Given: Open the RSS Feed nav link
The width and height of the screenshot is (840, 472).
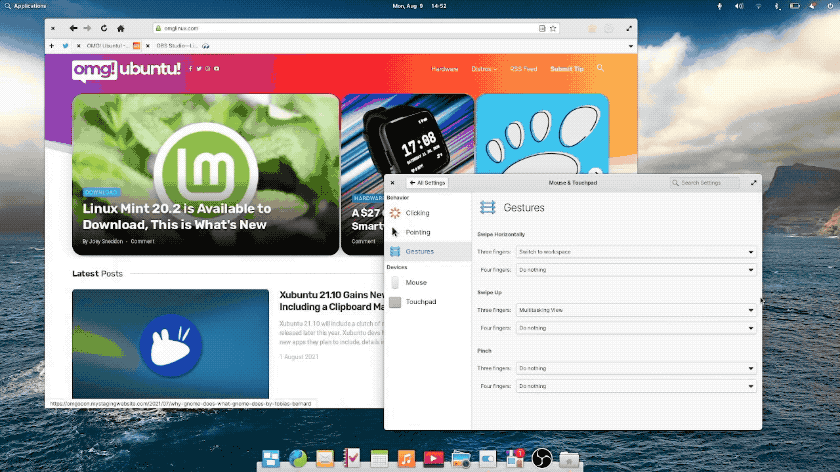Looking at the screenshot, I should coord(523,69).
